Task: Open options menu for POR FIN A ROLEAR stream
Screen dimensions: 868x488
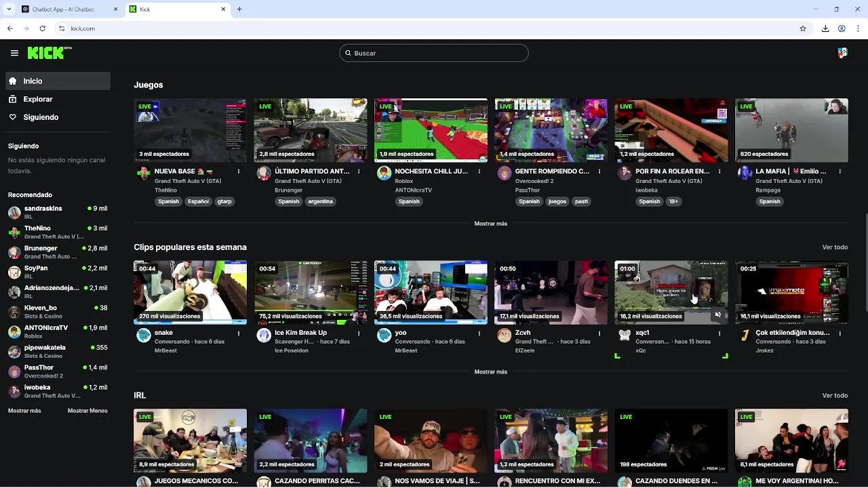Action: pos(719,171)
